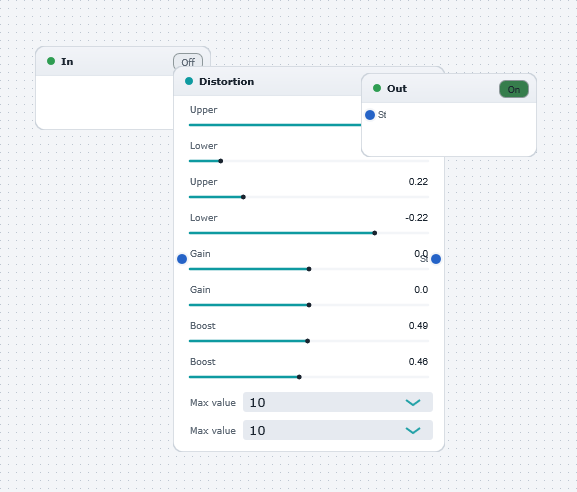Adjust the Lower slider showing -0.22
Viewport: 577px width, 492px height.
(x=309, y=233)
